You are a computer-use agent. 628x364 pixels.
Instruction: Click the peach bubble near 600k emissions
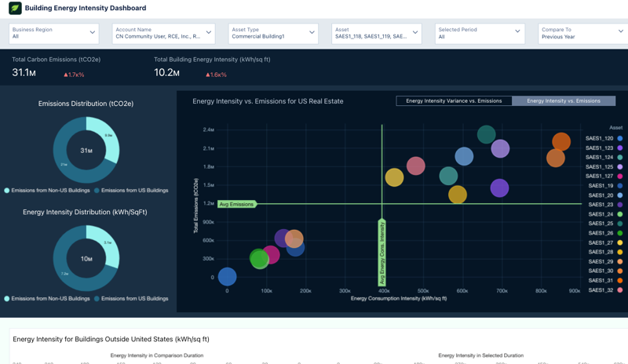[x=294, y=238]
